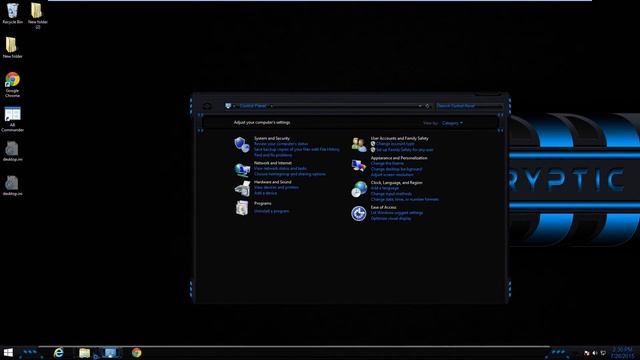This screenshot has height=360, width=640.
Task: Click Change the theme link
Action: click(387, 164)
